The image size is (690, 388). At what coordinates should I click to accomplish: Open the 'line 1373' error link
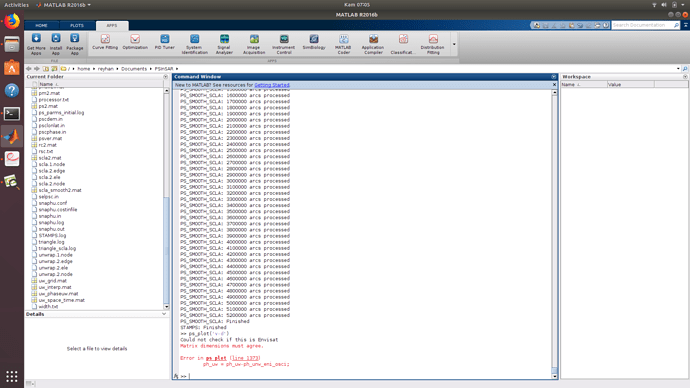245,358
